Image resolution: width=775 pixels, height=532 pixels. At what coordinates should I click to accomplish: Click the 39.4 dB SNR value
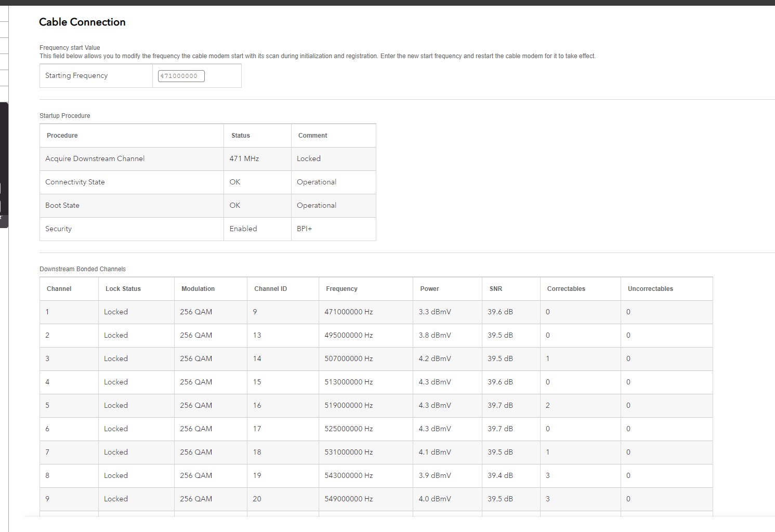point(500,475)
